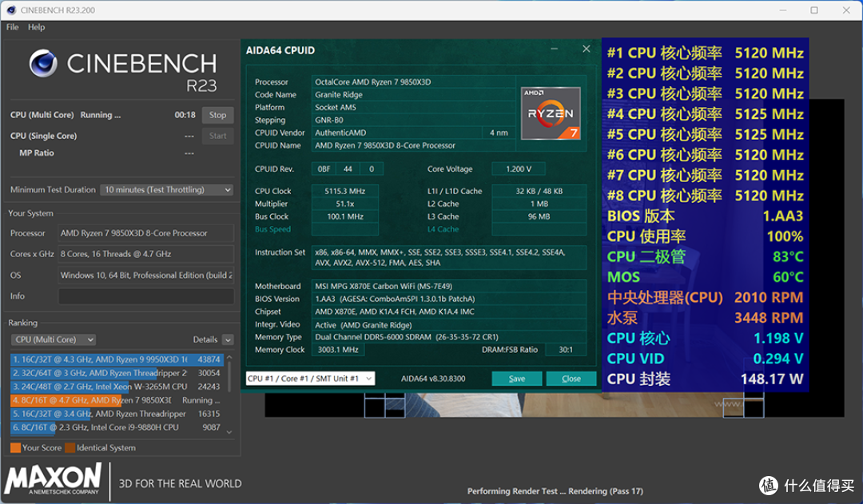Open the File menu
The height and width of the screenshot is (504, 863).
12,27
